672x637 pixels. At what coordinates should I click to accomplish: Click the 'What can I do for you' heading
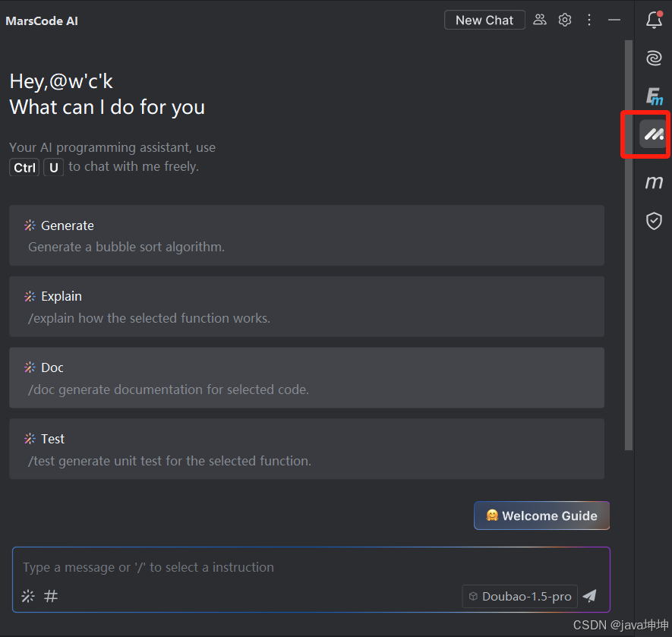point(107,107)
